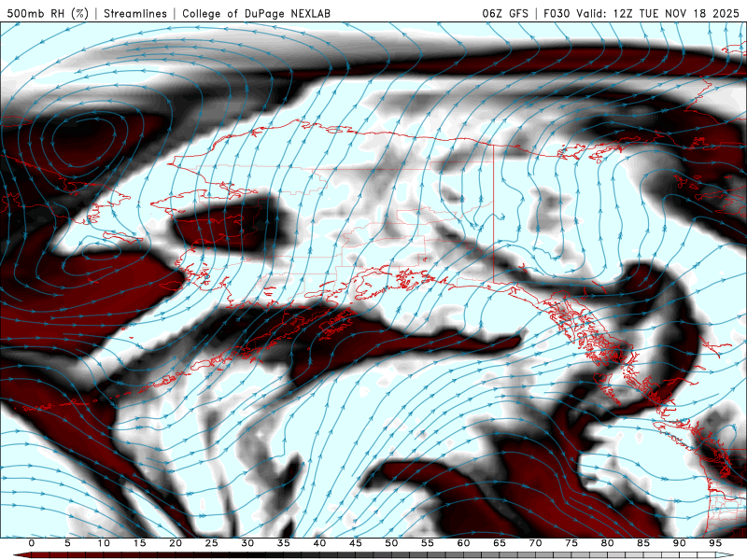This screenshot has height=560, width=747.
Task: Select the "10" value on the colorbar scale
Action: [104, 543]
